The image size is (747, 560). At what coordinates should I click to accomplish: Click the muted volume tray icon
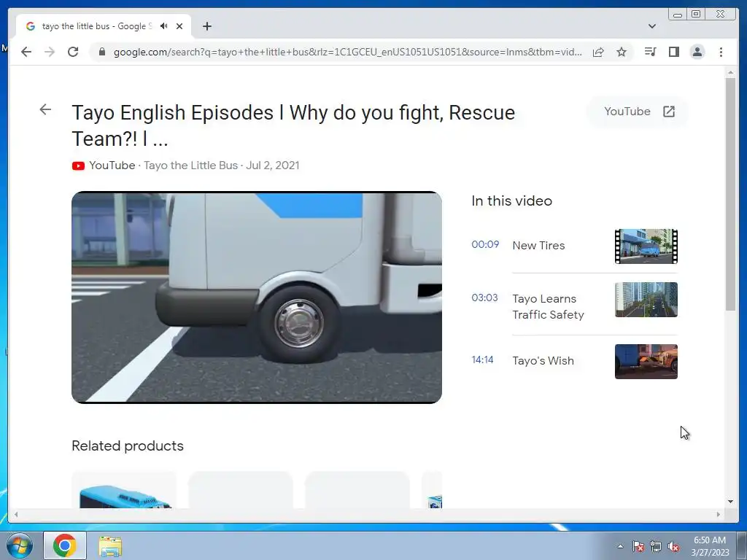tap(673, 546)
